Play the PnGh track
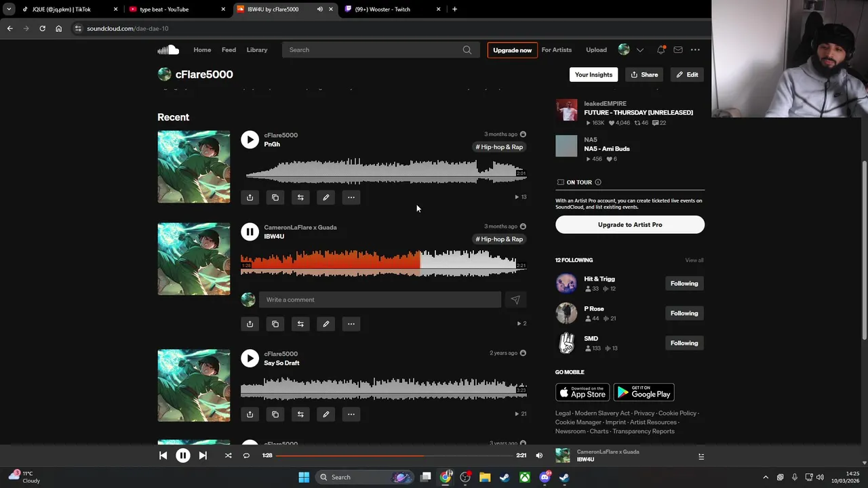Viewport: 868px width, 488px height. tap(250, 140)
